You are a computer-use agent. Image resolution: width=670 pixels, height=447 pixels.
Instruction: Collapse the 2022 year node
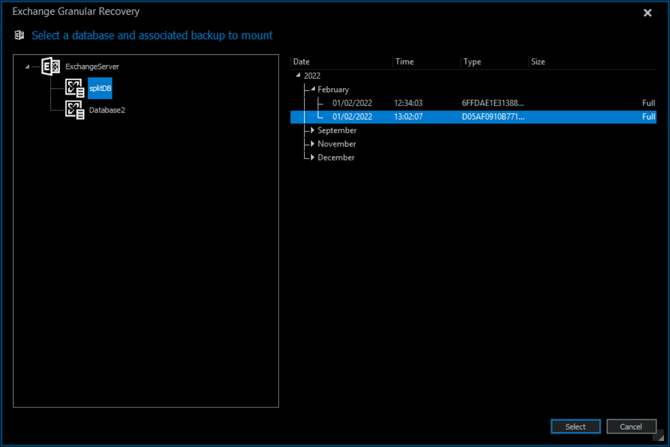point(298,76)
